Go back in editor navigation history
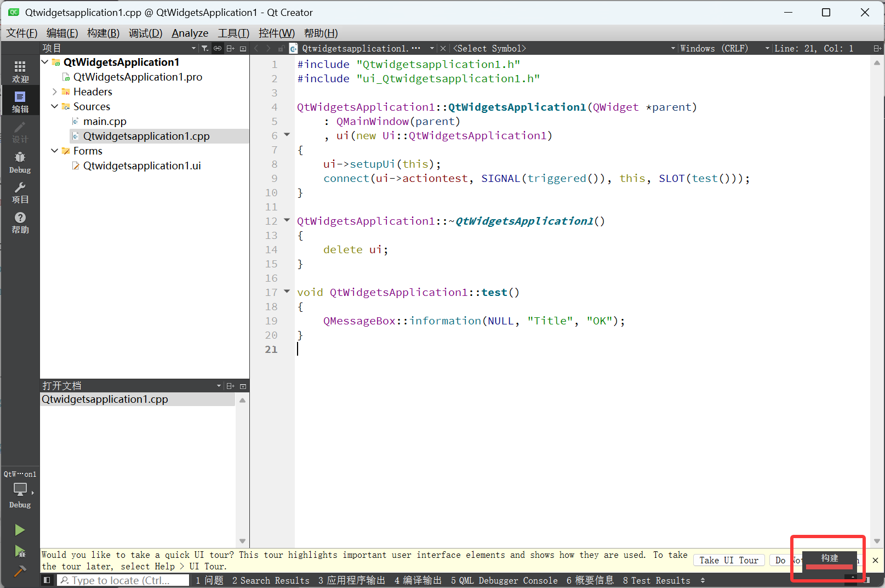The image size is (885, 588). [x=256, y=48]
